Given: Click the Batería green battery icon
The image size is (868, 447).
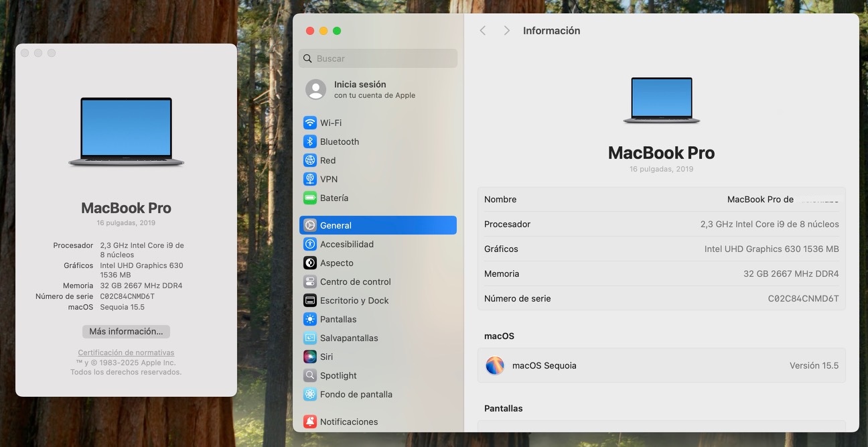Looking at the screenshot, I should coord(309,198).
